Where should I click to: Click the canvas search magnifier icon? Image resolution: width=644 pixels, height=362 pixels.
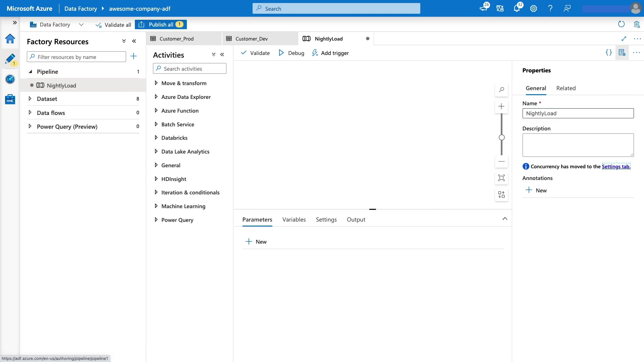[x=501, y=90]
